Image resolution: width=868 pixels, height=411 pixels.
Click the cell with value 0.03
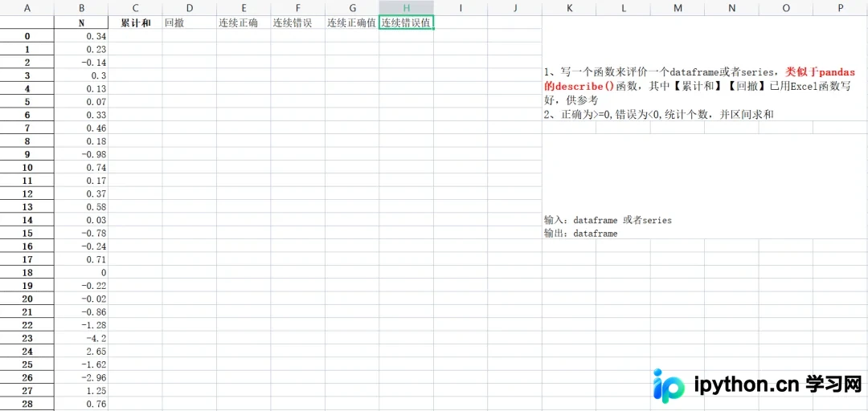81,220
